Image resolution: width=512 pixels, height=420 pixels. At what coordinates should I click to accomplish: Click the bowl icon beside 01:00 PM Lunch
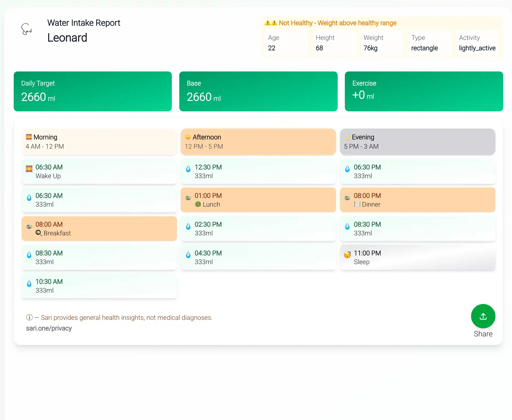[x=188, y=198]
